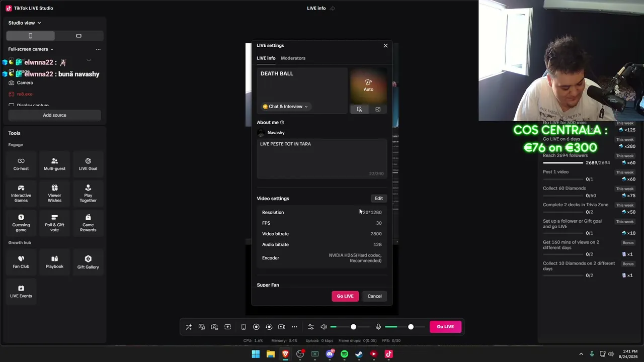Open Discord from the taskbar
644x362 pixels.
pos(330,354)
